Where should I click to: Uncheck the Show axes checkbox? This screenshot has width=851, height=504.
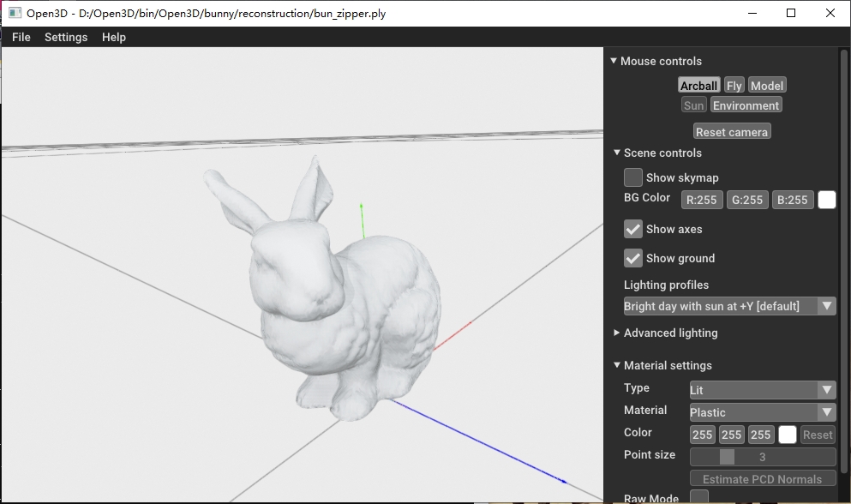tap(632, 229)
